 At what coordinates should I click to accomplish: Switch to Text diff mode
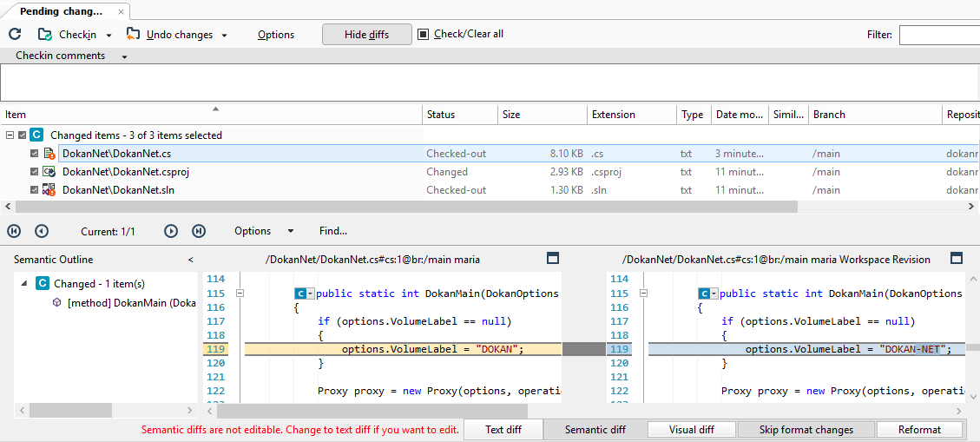pos(503,430)
